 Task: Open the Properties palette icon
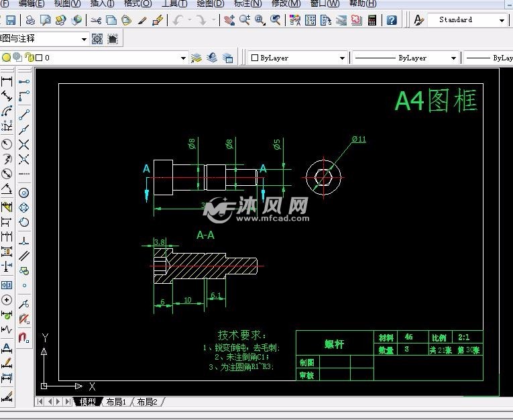tap(295, 20)
